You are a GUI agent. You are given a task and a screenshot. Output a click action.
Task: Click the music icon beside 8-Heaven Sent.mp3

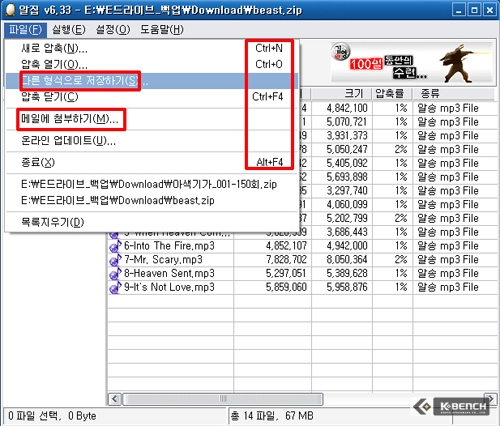115,274
